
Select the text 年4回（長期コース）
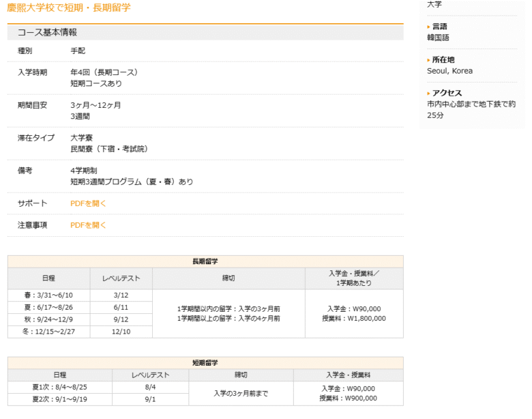[x=104, y=72]
